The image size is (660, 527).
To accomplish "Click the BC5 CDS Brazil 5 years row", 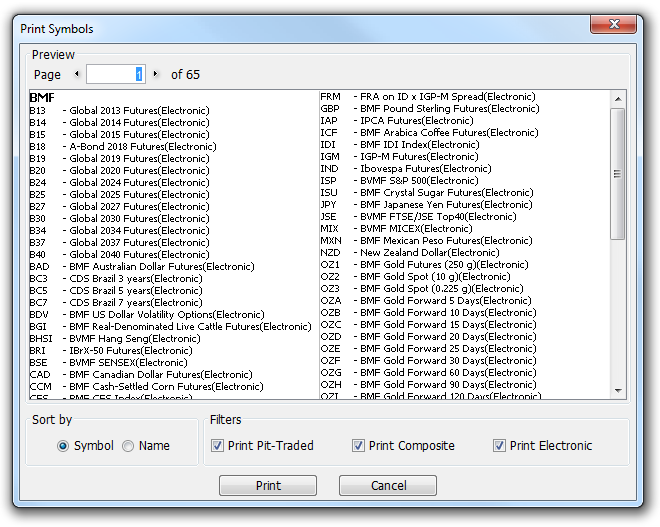I will tap(116, 290).
